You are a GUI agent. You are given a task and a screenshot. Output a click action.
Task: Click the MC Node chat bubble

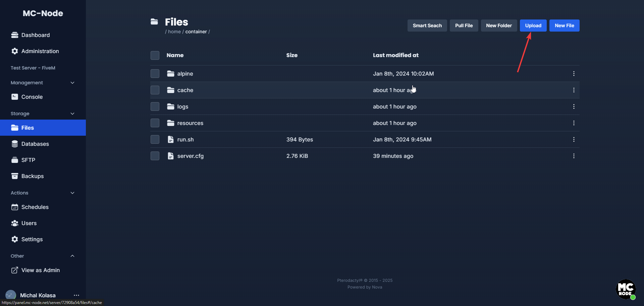pyautogui.click(x=626, y=289)
